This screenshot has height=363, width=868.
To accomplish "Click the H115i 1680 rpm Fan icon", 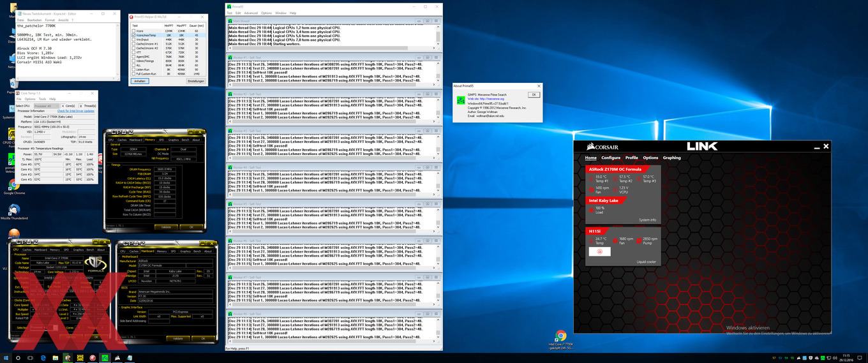I will pos(615,241).
